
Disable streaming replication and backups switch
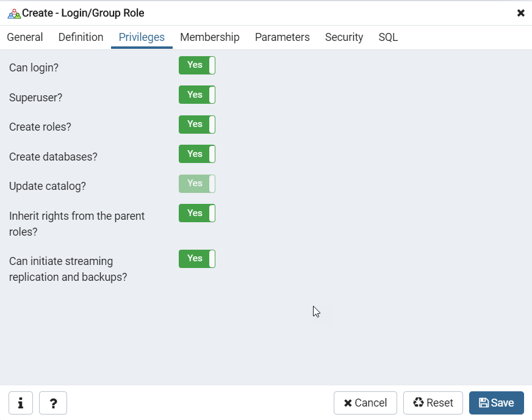click(x=196, y=259)
